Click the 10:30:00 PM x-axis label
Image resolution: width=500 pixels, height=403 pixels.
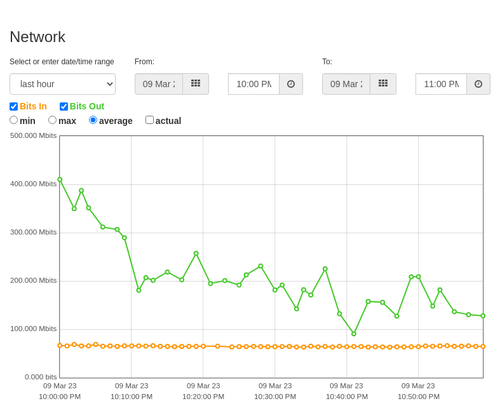point(275,397)
